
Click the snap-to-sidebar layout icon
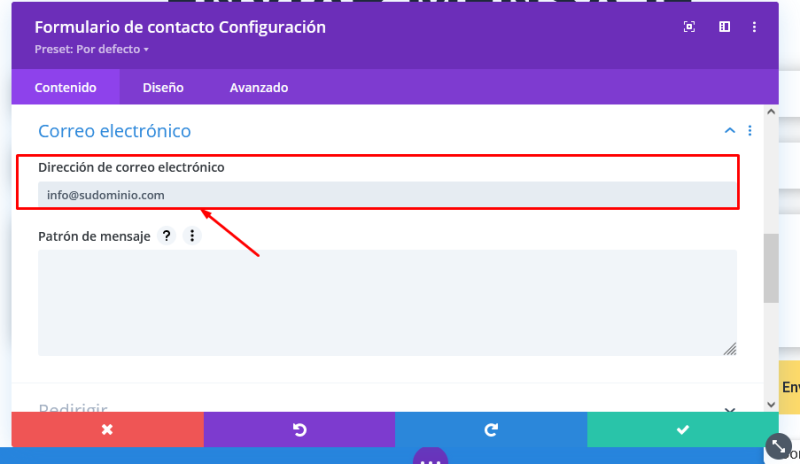tap(724, 27)
